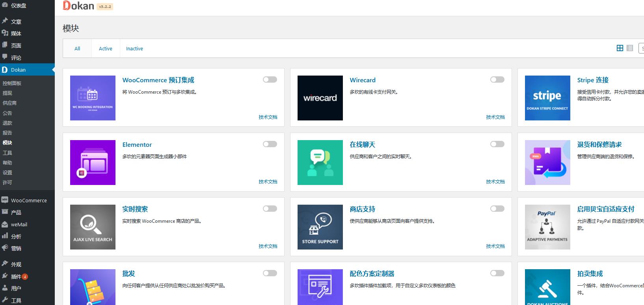Filter modules by Inactive tab
644x305 pixels.
(x=134, y=49)
